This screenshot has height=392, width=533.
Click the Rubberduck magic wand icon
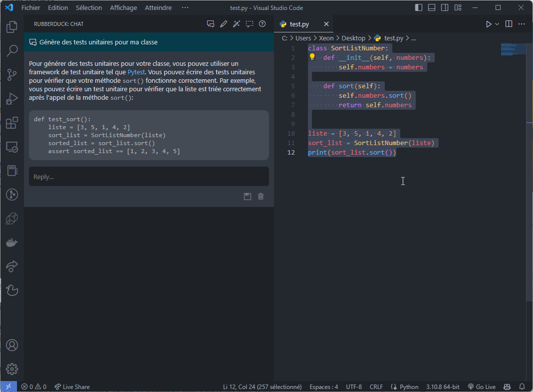pos(236,24)
